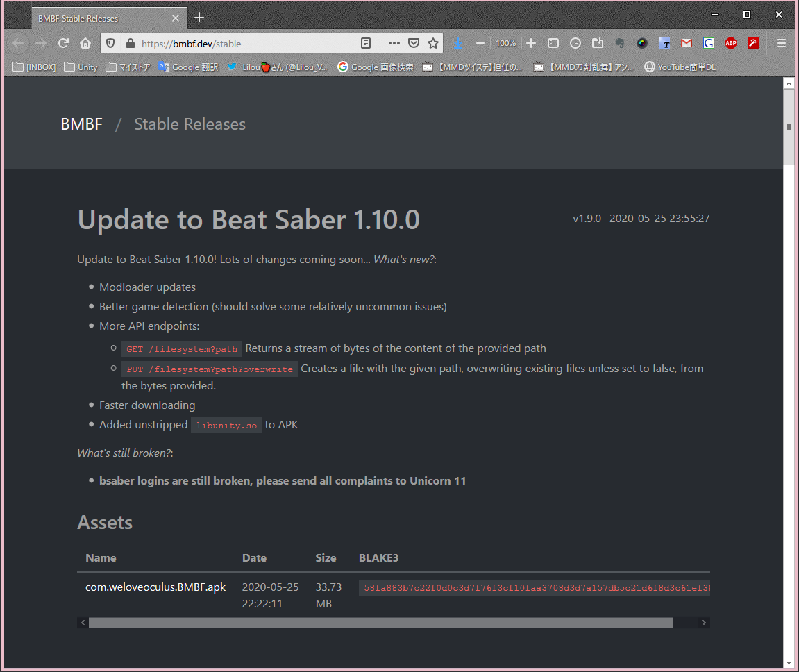Viewport: 799px width, 672px height.
Task: Reload the current page
Action: [x=63, y=43]
